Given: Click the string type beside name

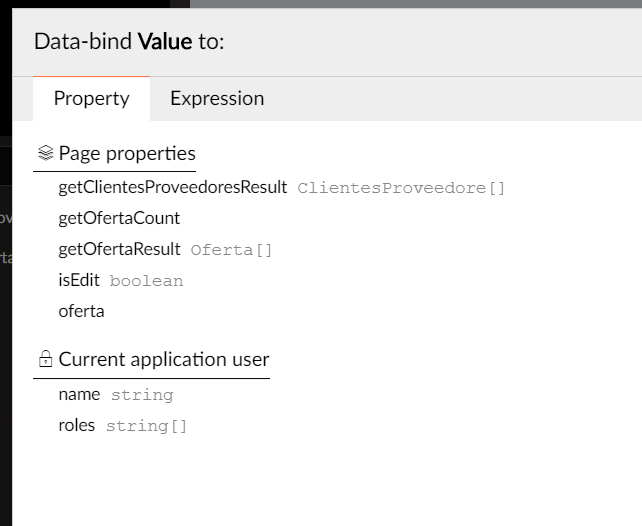Looking at the screenshot, I should tap(142, 395).
